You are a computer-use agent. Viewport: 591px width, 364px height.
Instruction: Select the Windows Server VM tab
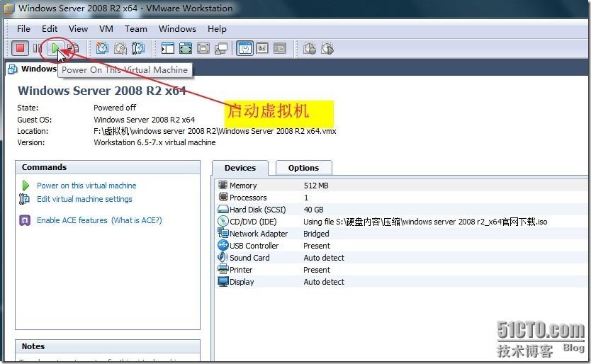click(x=33, y=69)
